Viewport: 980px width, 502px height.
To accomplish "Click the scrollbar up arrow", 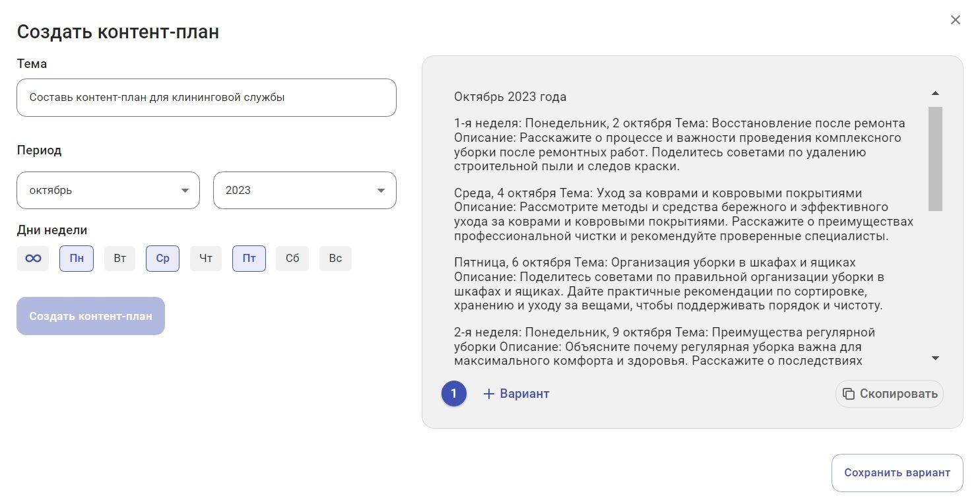I will [935, 94].
